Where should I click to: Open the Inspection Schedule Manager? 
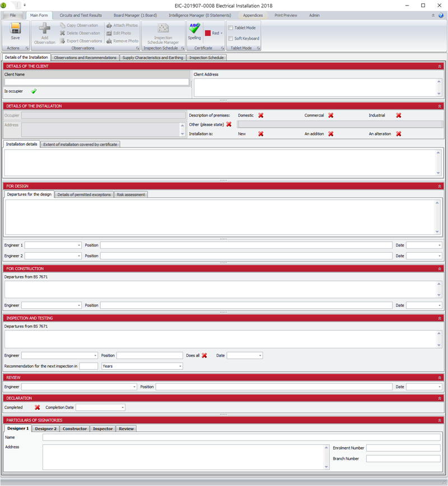click(x=163, y=29)
